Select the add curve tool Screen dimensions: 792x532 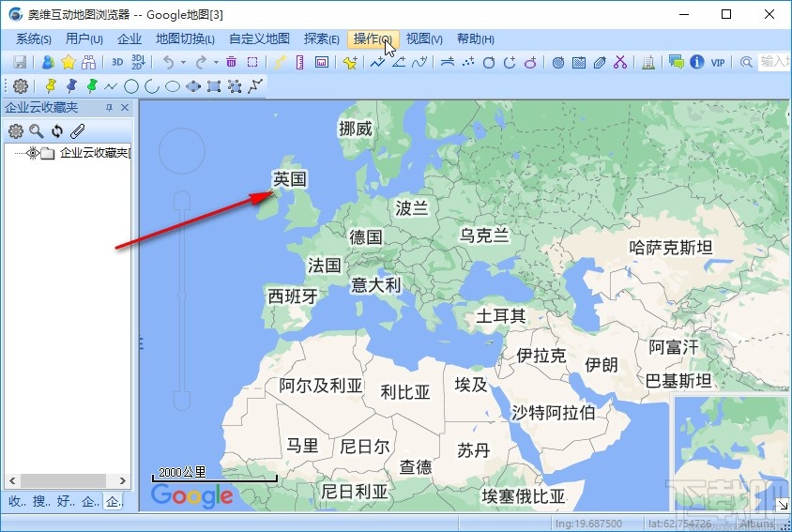[419, 62]
